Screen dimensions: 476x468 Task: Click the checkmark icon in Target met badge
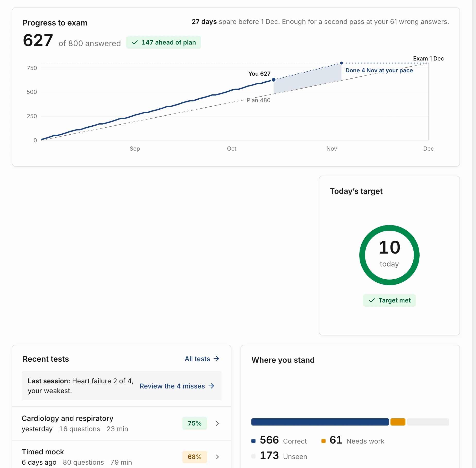click(372, 300)
